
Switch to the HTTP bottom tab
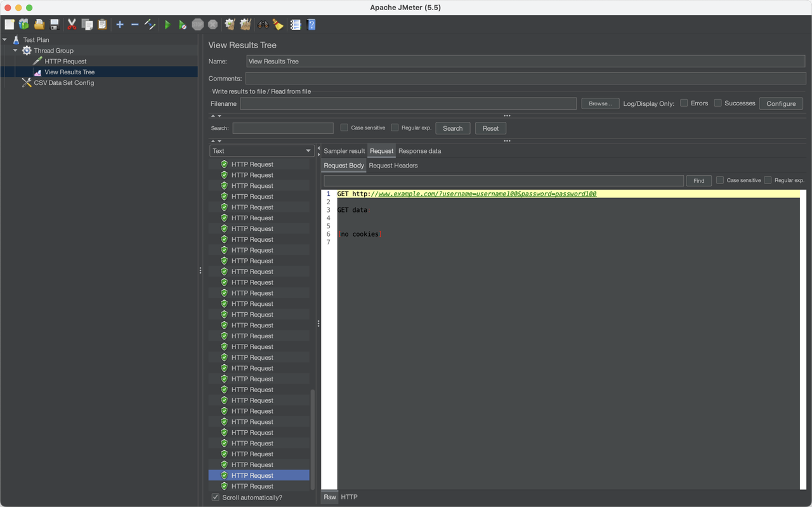click(350, 497)
